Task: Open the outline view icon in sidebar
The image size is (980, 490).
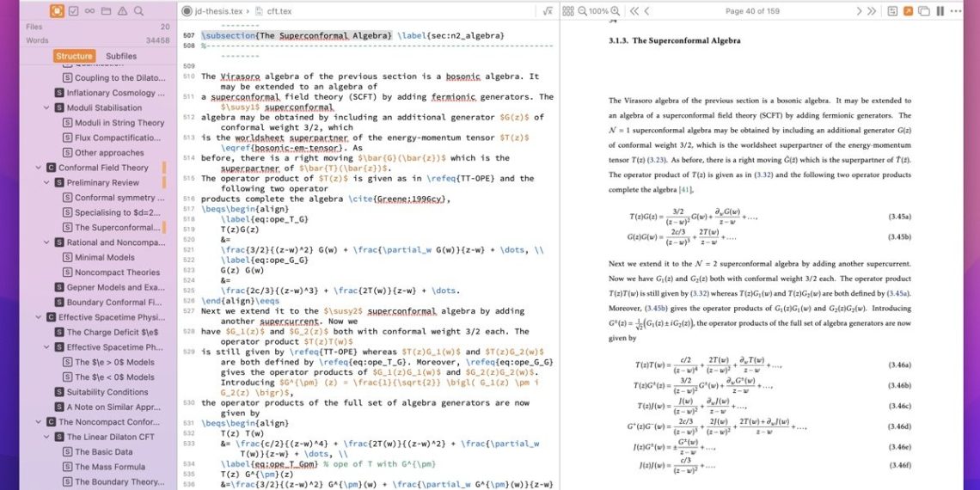Action: tap(57, 11)
